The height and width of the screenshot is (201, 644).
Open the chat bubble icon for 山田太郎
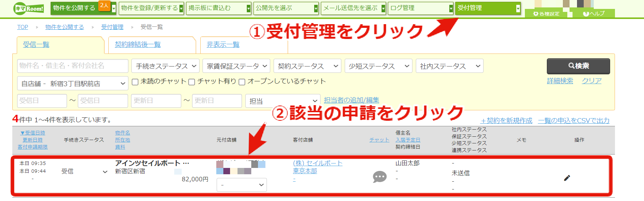point(380,177)
